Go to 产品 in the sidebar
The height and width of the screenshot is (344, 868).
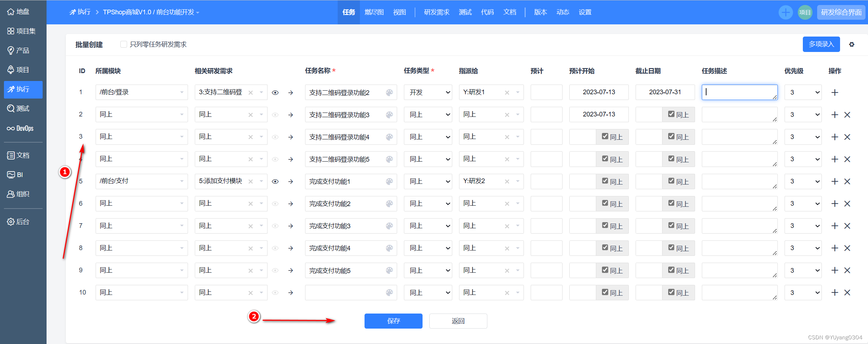coord(19,51)
